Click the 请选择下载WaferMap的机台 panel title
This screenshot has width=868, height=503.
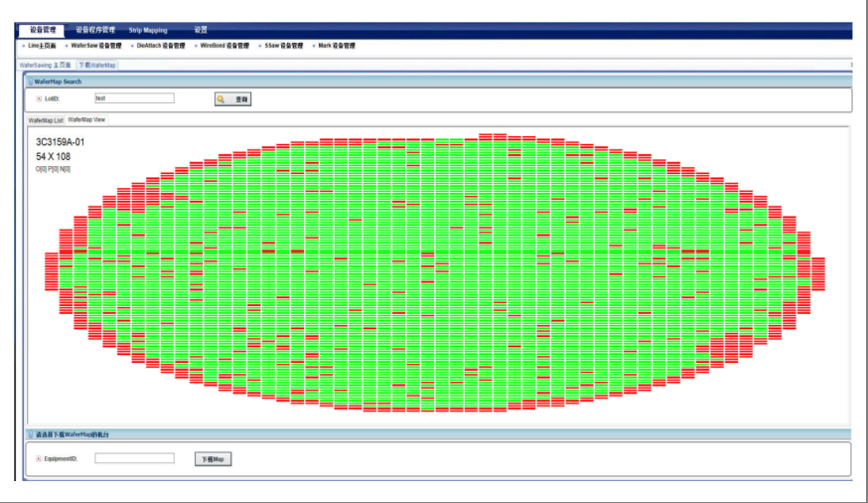pos(72,434)
